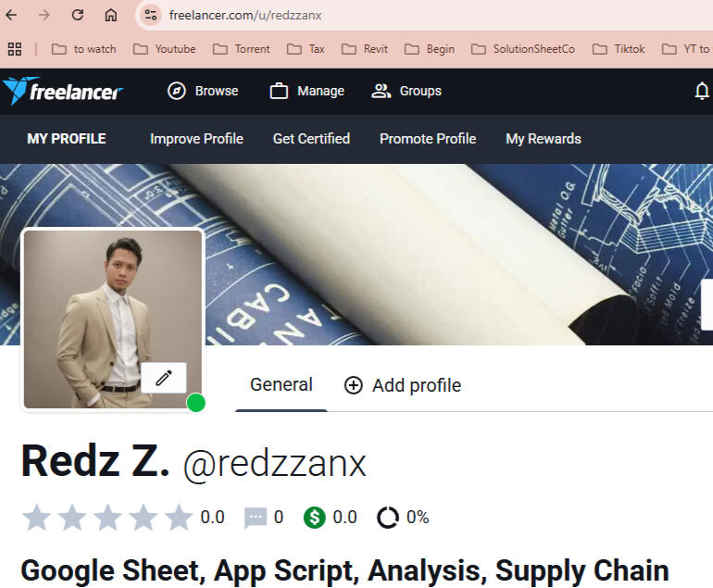
Task: Open the apps grid icon in bookmarks bar
Action: 15,49
